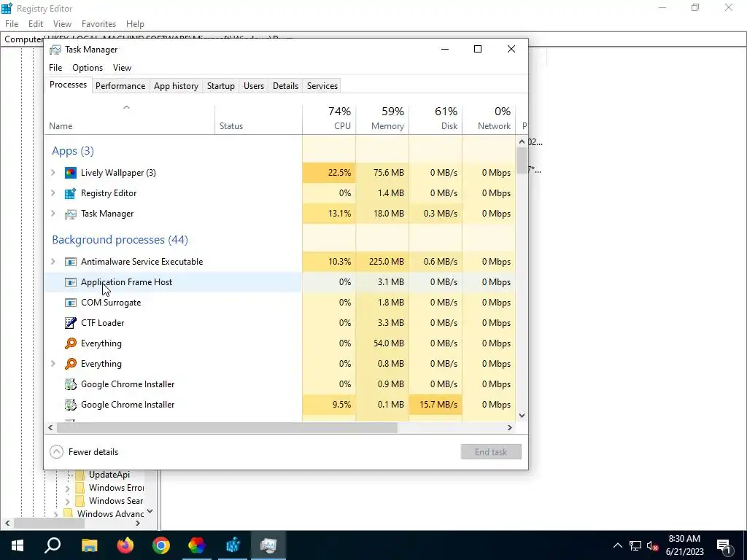
Task: Select the UpdateApi key in Registry Editor
Action: (x=109, y=475)
